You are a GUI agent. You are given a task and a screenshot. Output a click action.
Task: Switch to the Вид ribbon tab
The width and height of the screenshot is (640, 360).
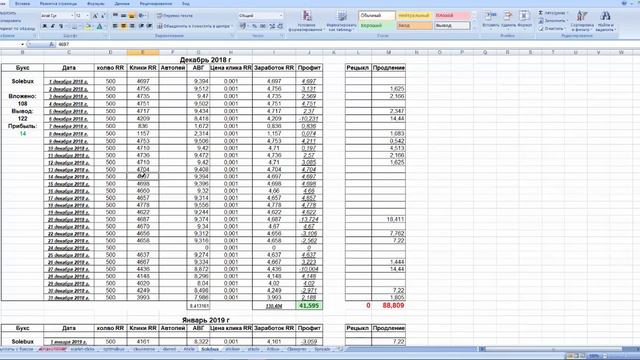coord(186,3)
